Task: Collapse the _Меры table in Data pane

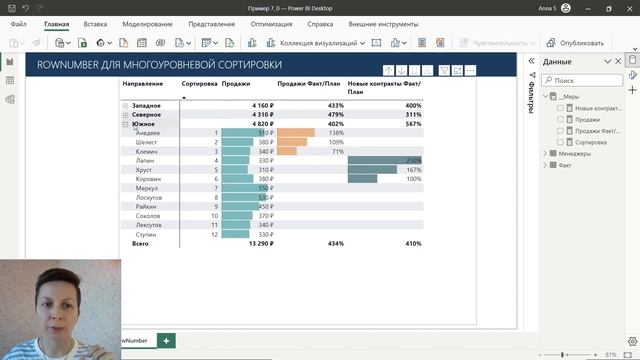Action: coord(546,96)
